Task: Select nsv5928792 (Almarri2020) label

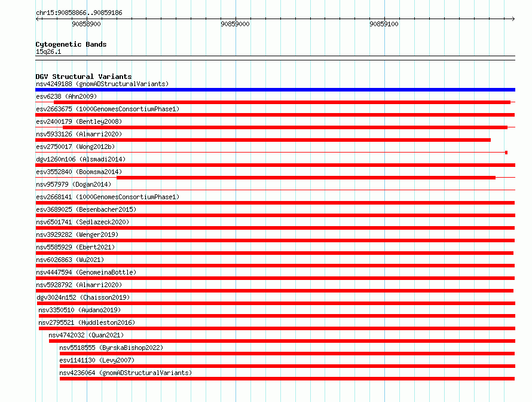Action: click(x=79, y=285)
